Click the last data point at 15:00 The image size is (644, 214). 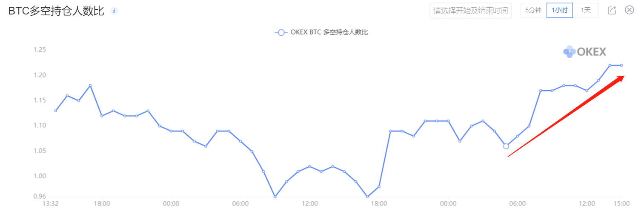pyautogui.click(x=621, y=65)
